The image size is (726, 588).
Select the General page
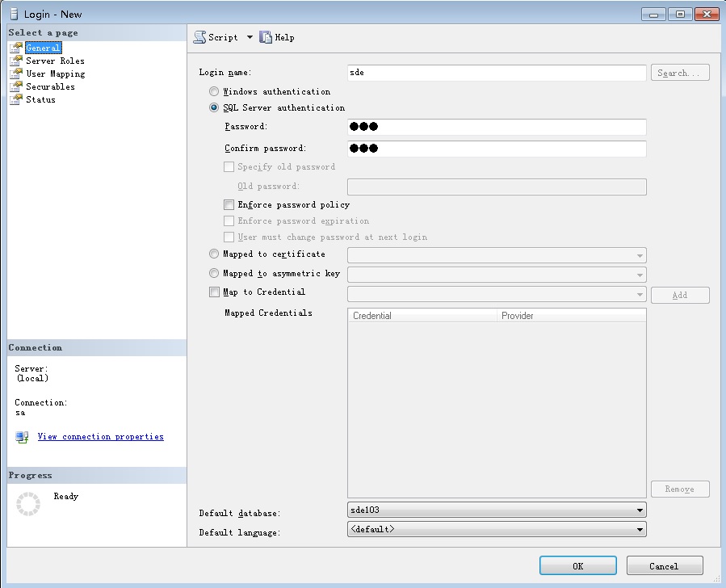click(43, 48)
